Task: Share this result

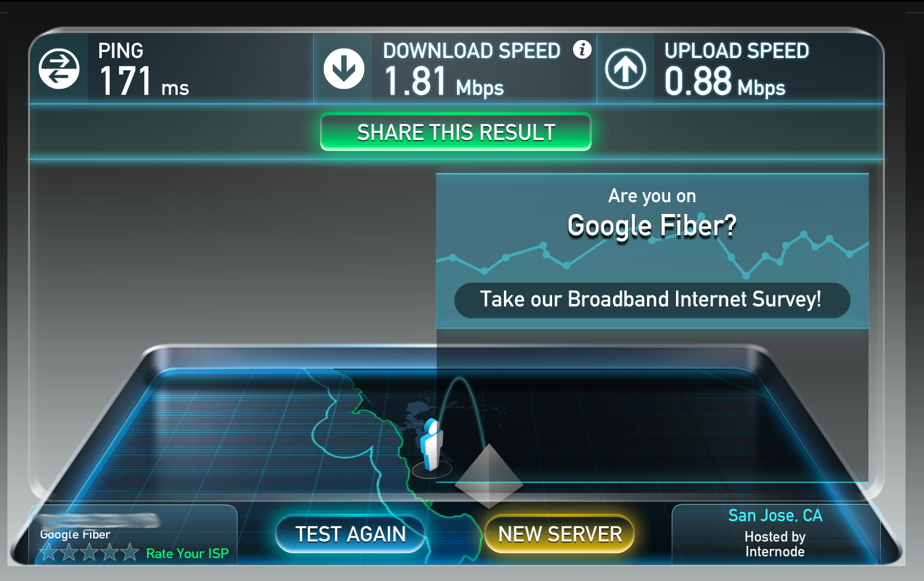Action: coord(456,132)
